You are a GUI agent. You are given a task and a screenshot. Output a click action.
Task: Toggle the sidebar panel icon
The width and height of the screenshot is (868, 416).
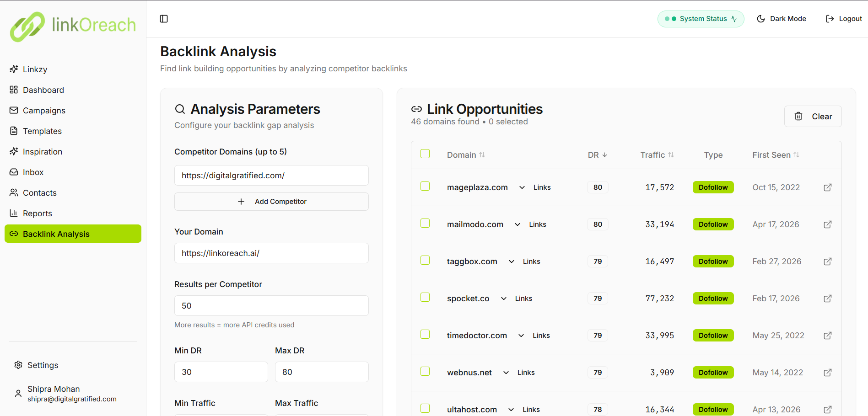point(164,19)
